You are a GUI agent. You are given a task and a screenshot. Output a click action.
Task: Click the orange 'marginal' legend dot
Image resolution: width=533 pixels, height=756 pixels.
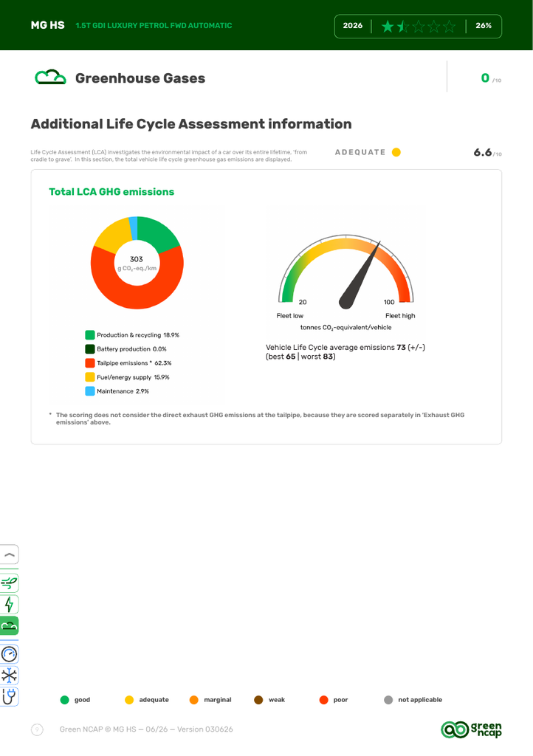(193, 700)
